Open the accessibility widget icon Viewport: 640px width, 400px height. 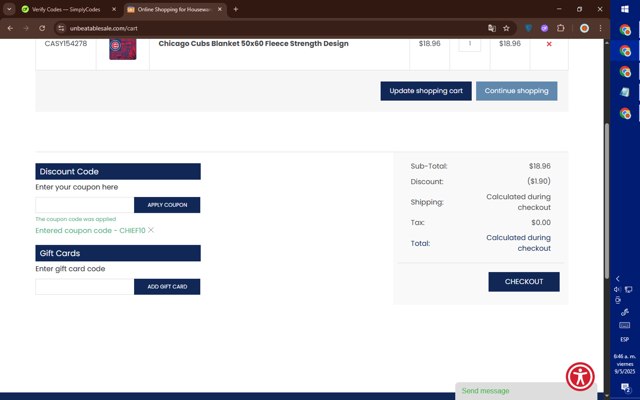click(580, 376)
